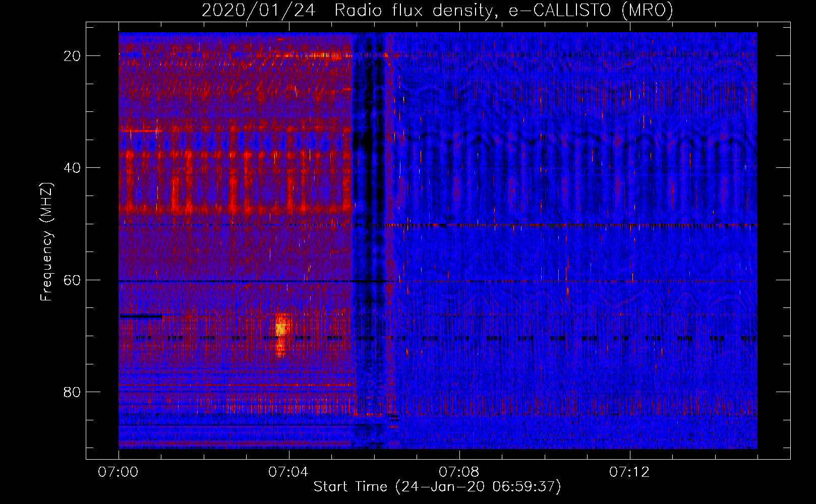Click the 80 MHz frequency tick label

click(72, 392)
